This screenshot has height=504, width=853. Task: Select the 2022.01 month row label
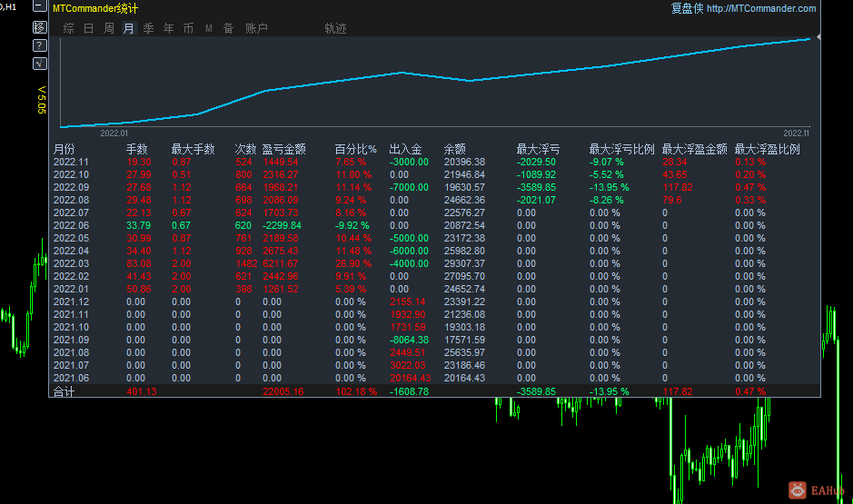71,290
